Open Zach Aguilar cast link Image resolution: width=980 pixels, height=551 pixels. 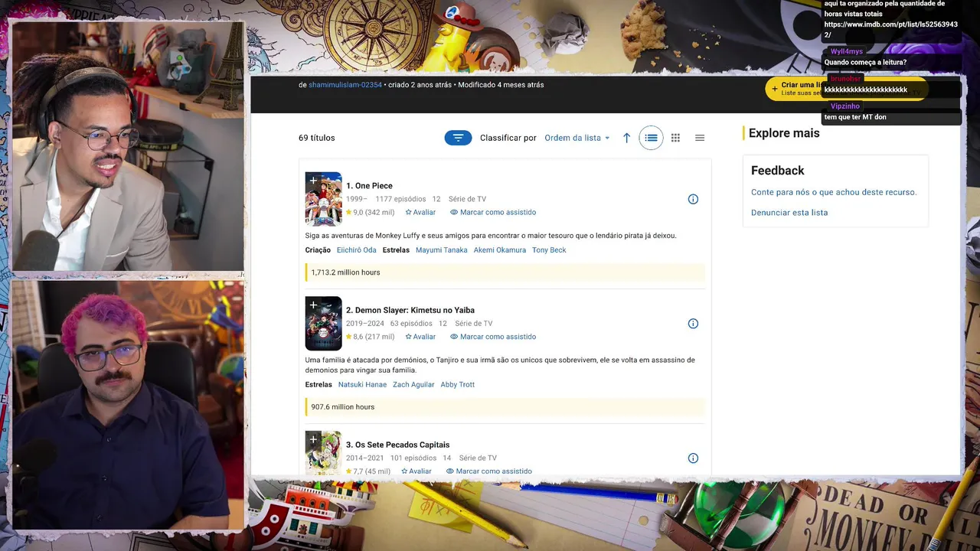[413, 385]
